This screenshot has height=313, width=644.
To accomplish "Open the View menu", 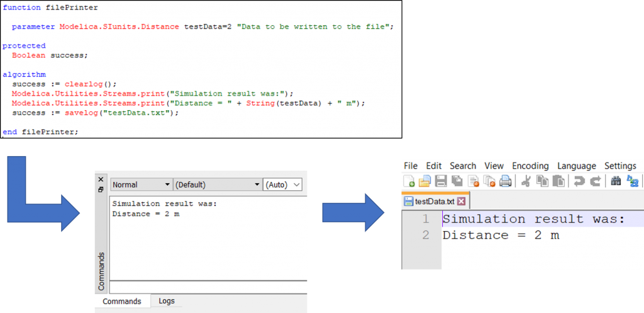I will coord(494,166).
